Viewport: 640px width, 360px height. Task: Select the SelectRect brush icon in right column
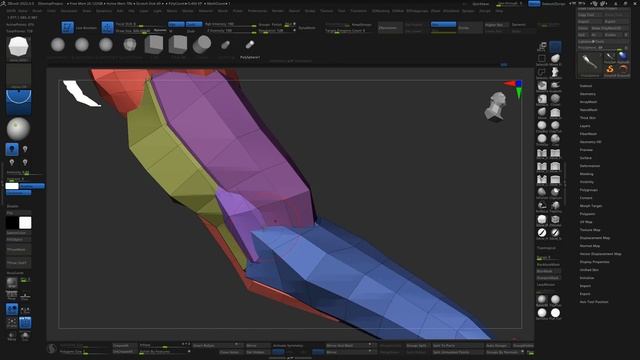(x=542, y=60)
